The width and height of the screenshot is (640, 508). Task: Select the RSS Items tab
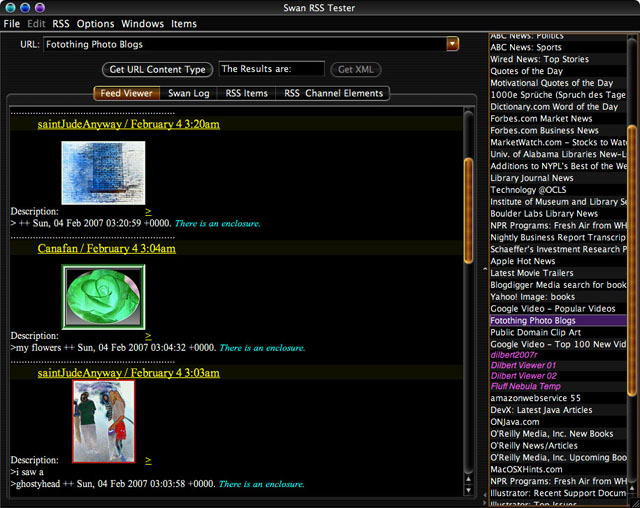coord(246,93)
